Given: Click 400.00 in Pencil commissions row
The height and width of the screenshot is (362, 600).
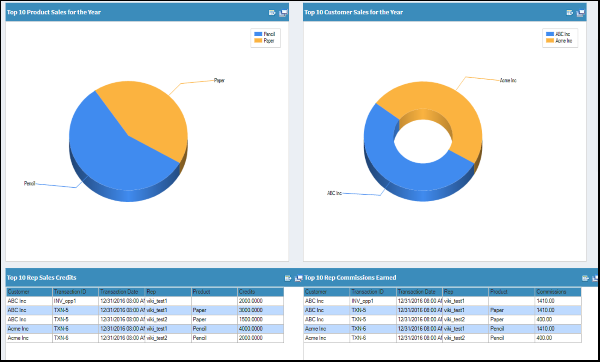Looking at the screenshot, I should point(558,338).
